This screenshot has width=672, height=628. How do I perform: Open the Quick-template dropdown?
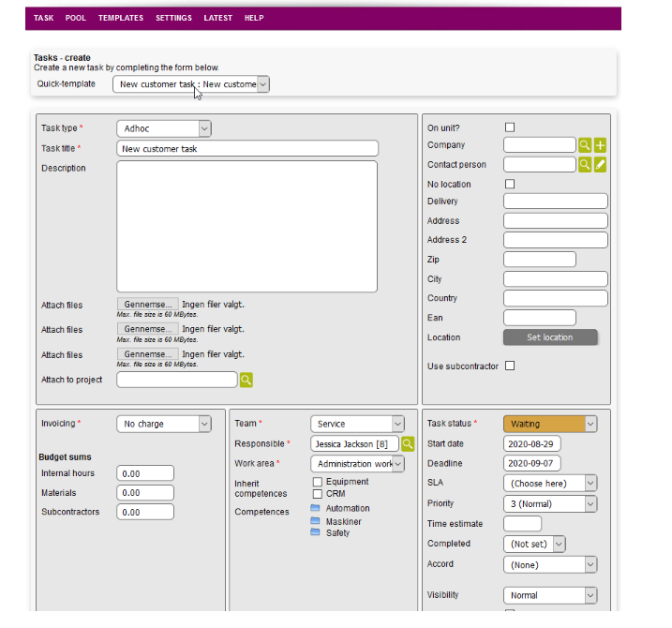191,84
